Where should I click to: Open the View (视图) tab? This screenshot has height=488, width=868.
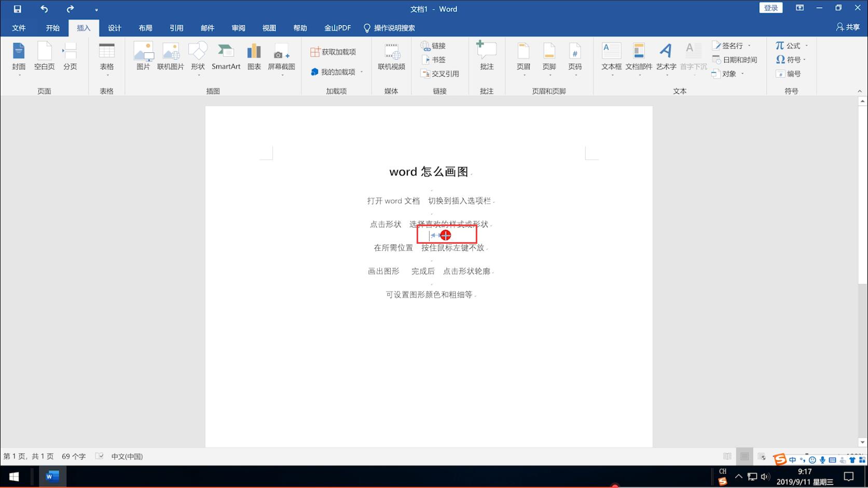[x=269, y=28]
